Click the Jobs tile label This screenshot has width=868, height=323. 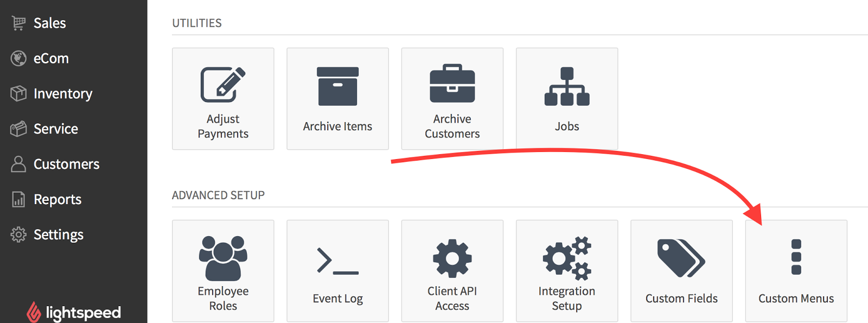tap(567, 126)
